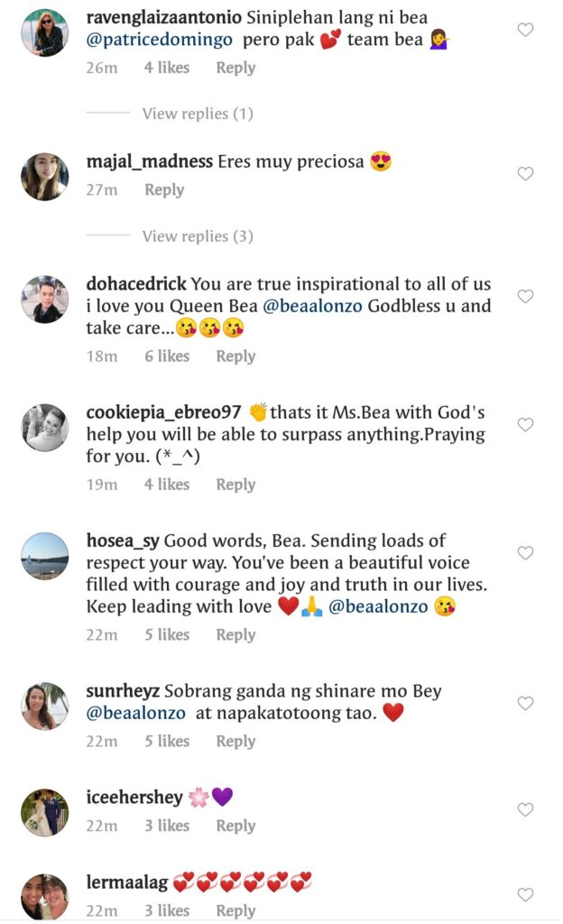
Task: Like hosea_sy's comment
Action: click(x=525, y=553)
